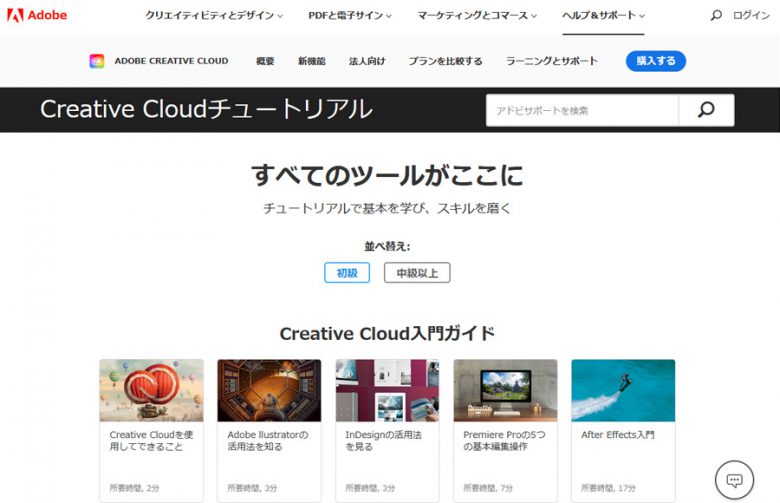Image resolution: width=780 pixels, height=503 pixels.
Task: Select the 中級以上 filter
Action: point(417,273)
